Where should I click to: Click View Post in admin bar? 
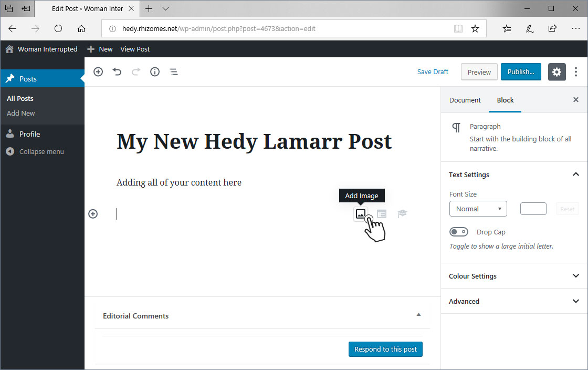(135, 49)
